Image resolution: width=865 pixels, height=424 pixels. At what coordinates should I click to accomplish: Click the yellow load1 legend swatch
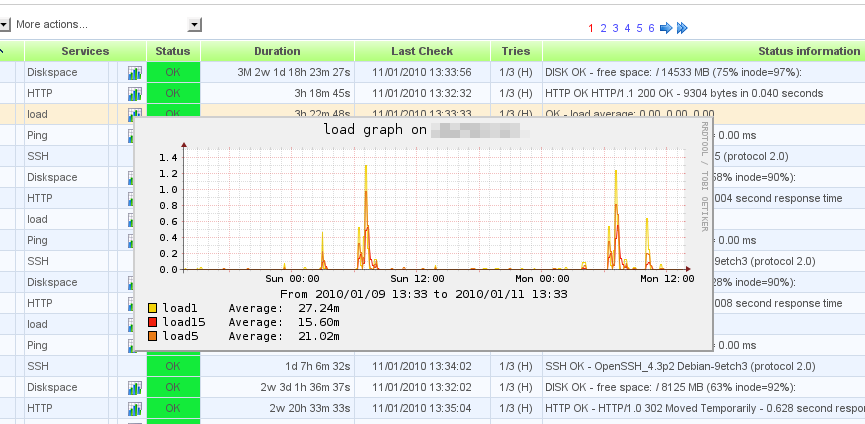click(x=153, y=309)
